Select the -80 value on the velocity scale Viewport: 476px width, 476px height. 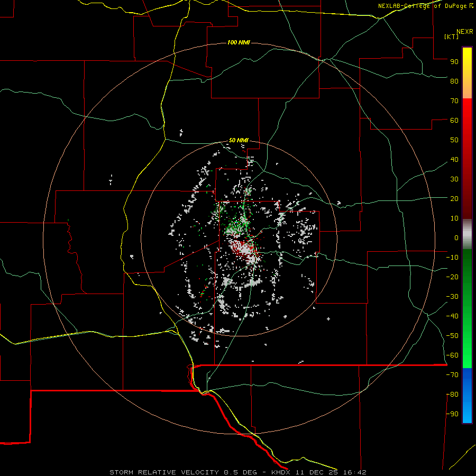452,395
